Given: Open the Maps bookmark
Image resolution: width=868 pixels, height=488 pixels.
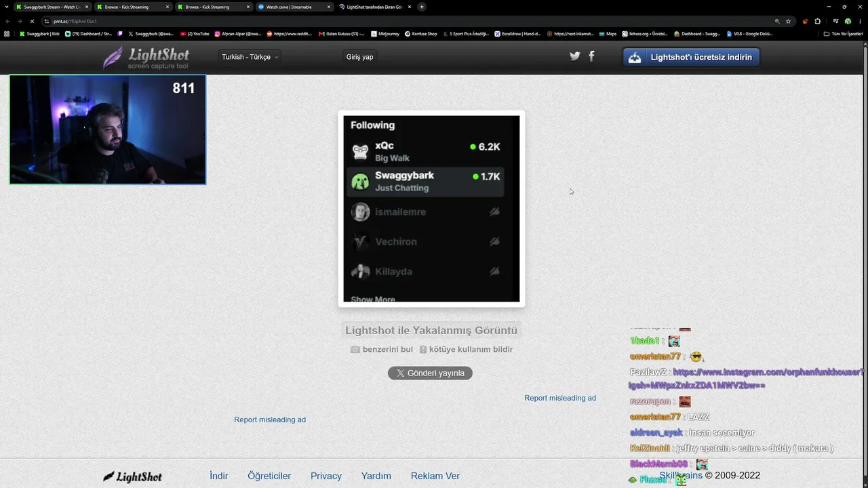Looking at the screenshot, I should pos(608,34).
